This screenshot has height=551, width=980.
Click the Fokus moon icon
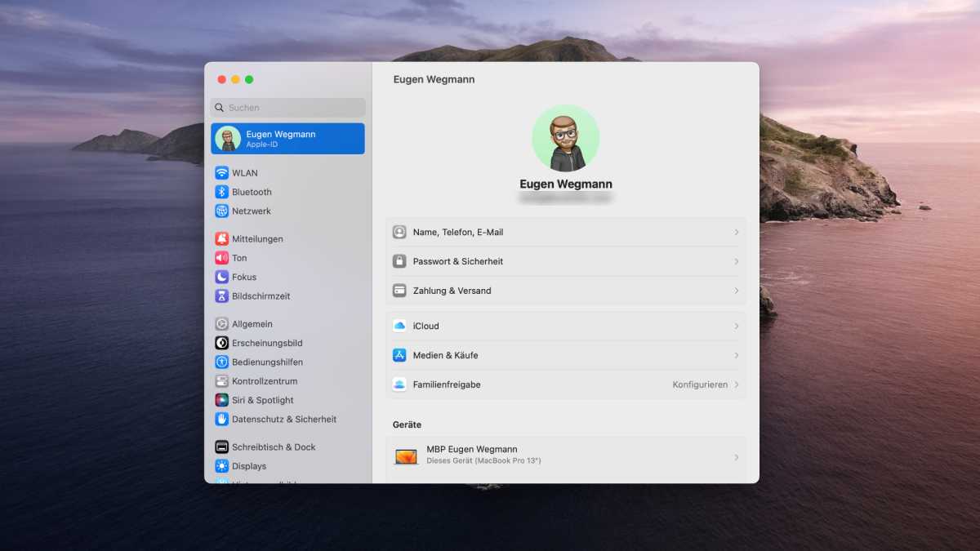pyautogui.click(x=221, y=277)
